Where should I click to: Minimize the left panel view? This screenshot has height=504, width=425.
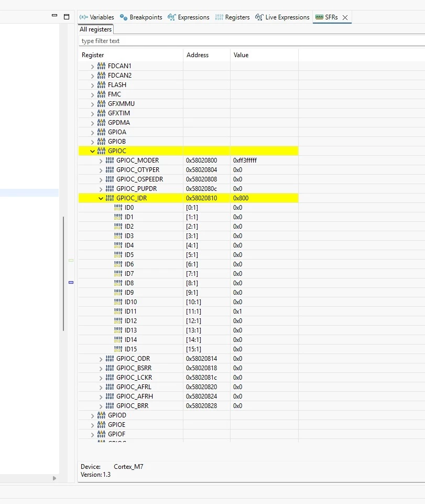55,16
